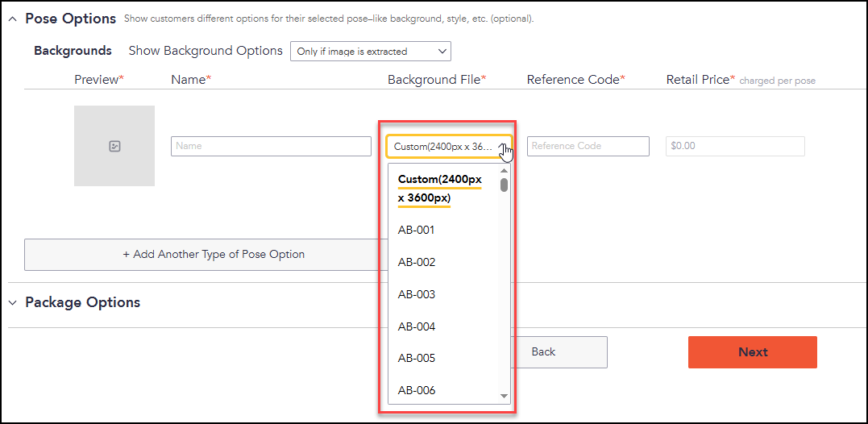Click the Retail Price $0.00 field
The height and width of the screenshot is (424, 868).
(x=735, y=146)
